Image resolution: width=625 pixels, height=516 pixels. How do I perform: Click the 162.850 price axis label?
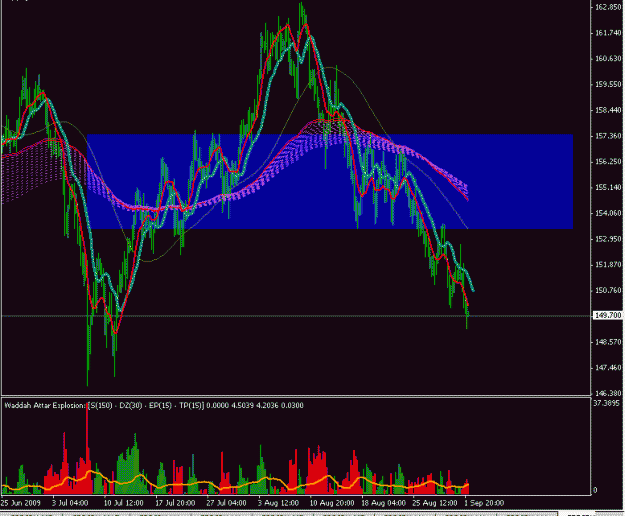608,7
